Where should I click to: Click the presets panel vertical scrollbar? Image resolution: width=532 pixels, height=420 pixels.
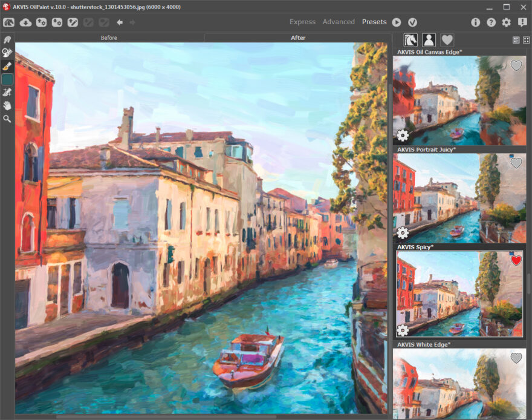point(530,283)
